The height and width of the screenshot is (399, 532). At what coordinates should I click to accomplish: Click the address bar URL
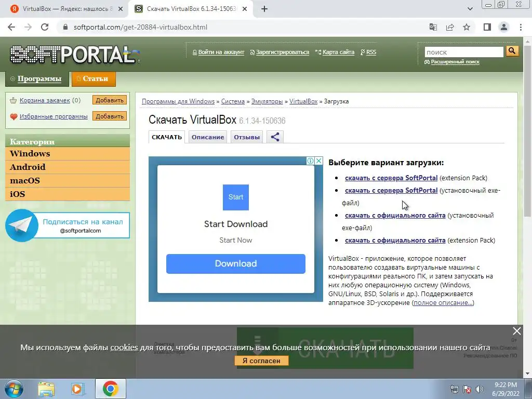click(140, 27)
